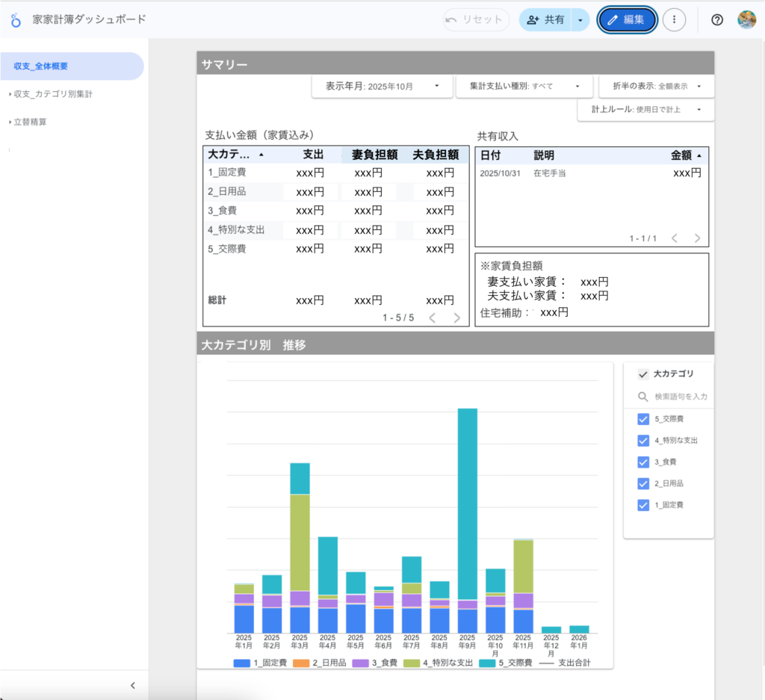This screenshot has height=700, width=765.
Task: Toggle the 3_食費 category checkbox
Action: point(642,462)
